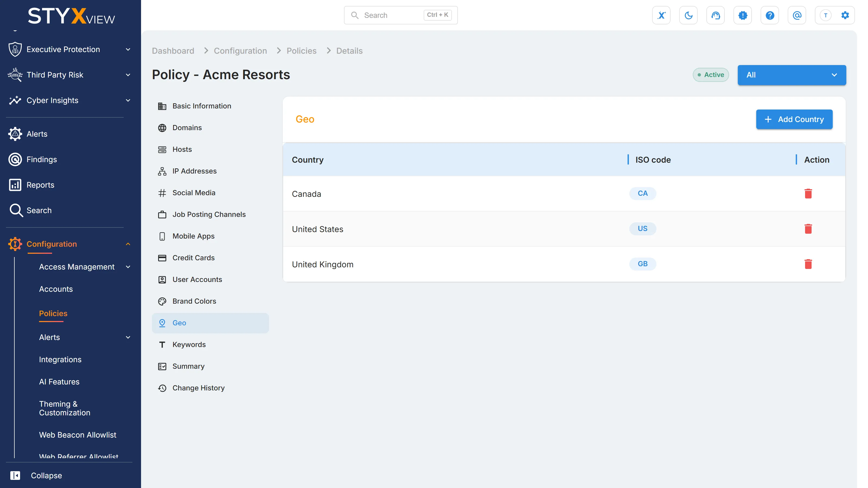Screen dimensions: 868x488
Task: Switch to the Domains policy section
Action: click(x=210, y=128)
